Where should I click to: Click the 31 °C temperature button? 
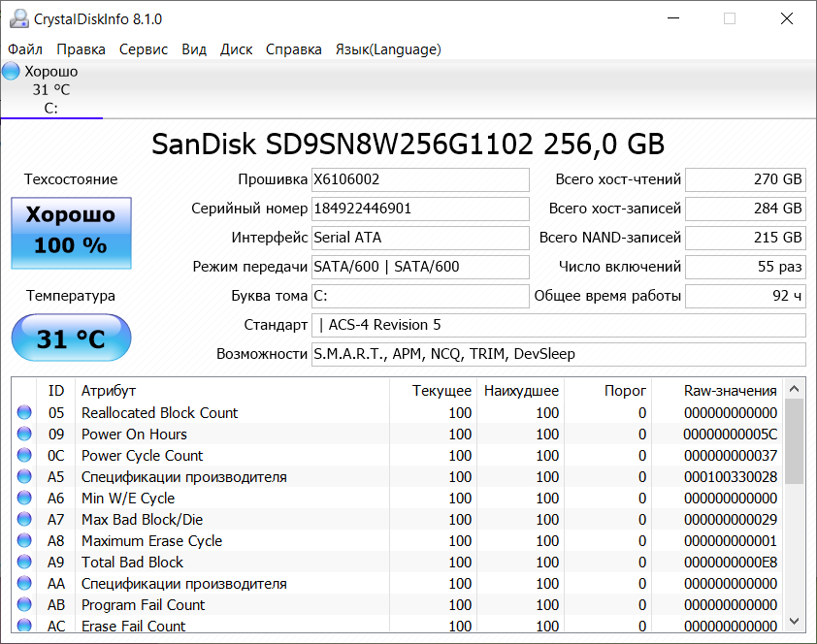click(71, 338)
